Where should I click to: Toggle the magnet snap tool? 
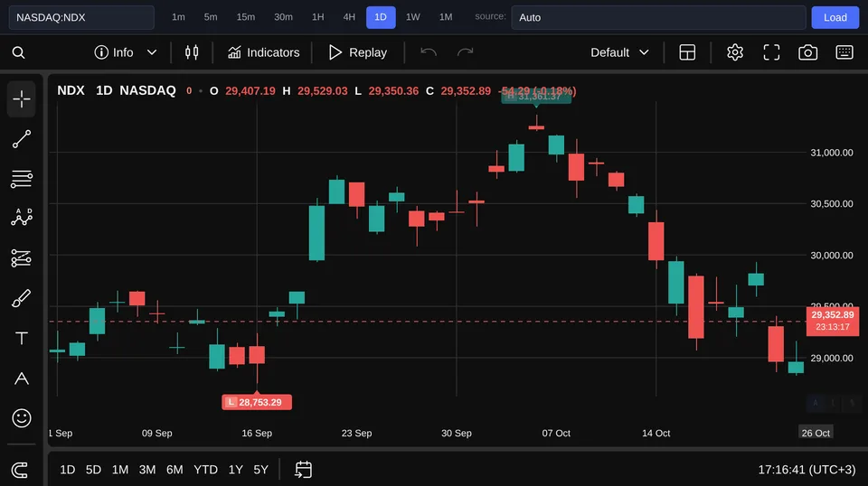click(x=20, y=470)
